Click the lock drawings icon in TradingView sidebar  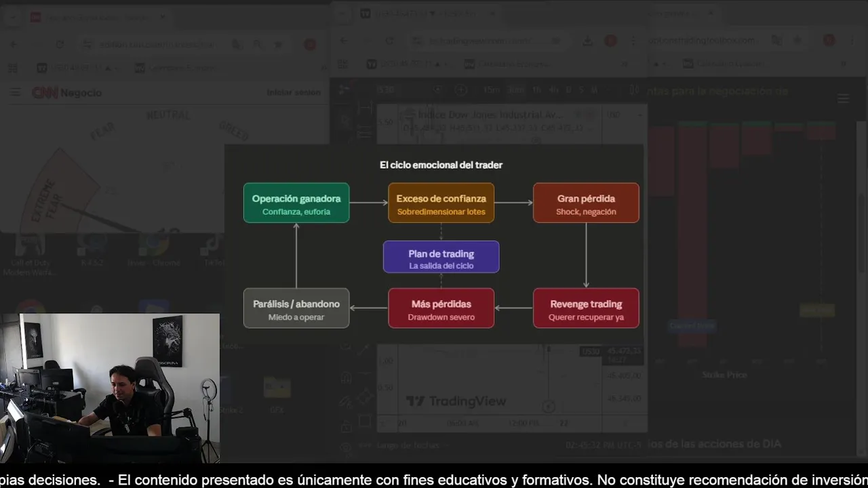click(x=347, y=426)
